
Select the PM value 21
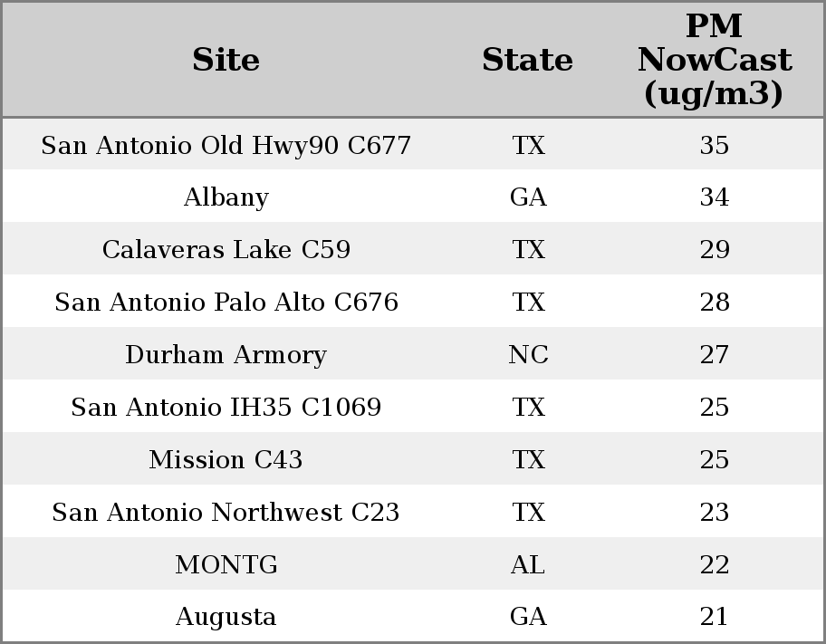click(x=714, y=617)
